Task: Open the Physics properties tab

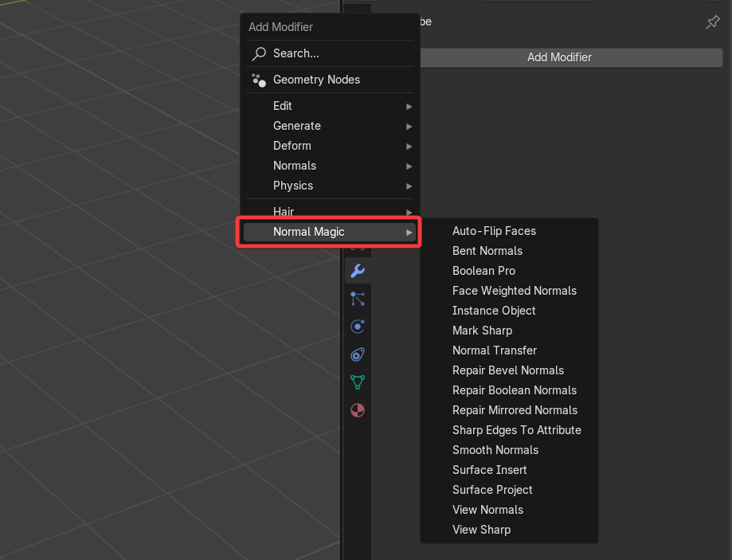Action: pos(358,327)
